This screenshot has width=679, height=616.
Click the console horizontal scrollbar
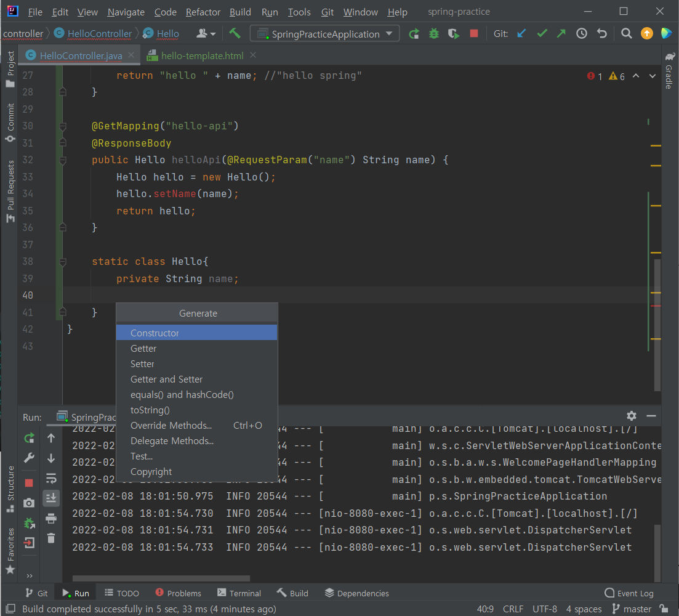[x=161, y=578]
